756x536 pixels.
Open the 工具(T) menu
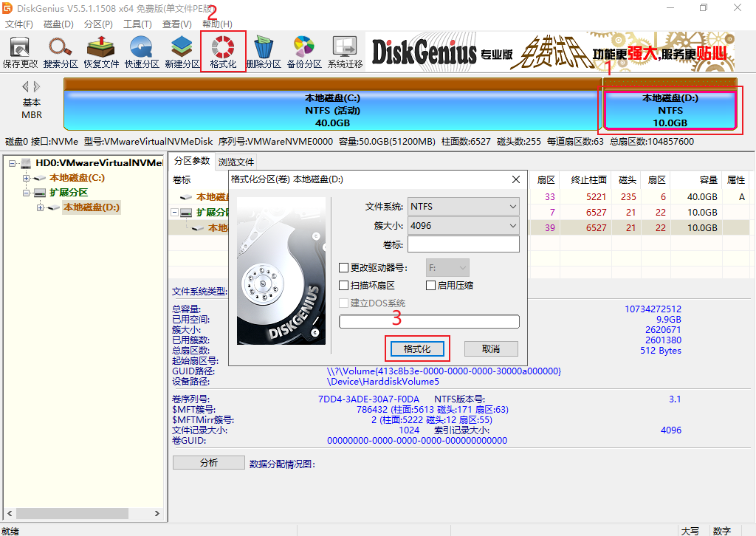(137, 24)
